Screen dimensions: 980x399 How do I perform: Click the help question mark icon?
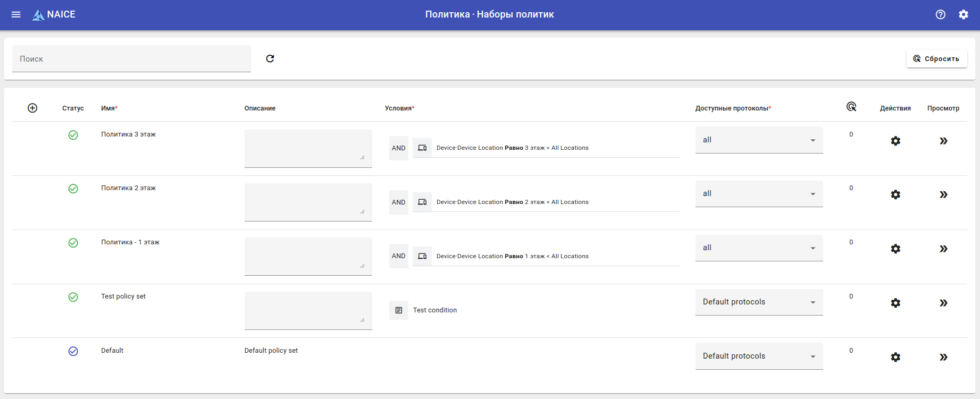[941, 14]
